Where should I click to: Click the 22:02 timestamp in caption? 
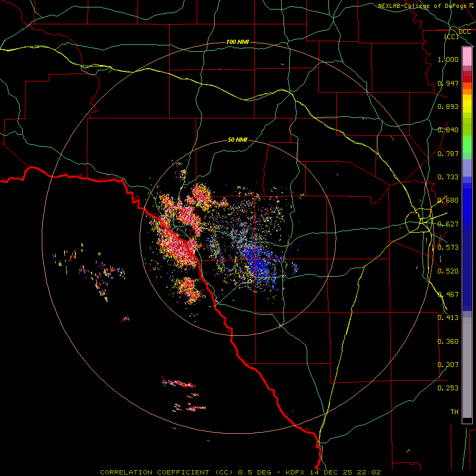(x=368, y=472)
